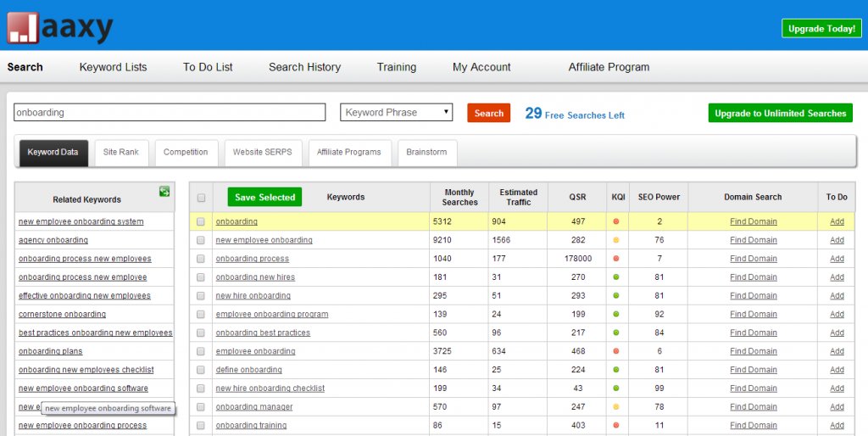Open the Training menu item
Screen dimensions: 868x436
397,67
